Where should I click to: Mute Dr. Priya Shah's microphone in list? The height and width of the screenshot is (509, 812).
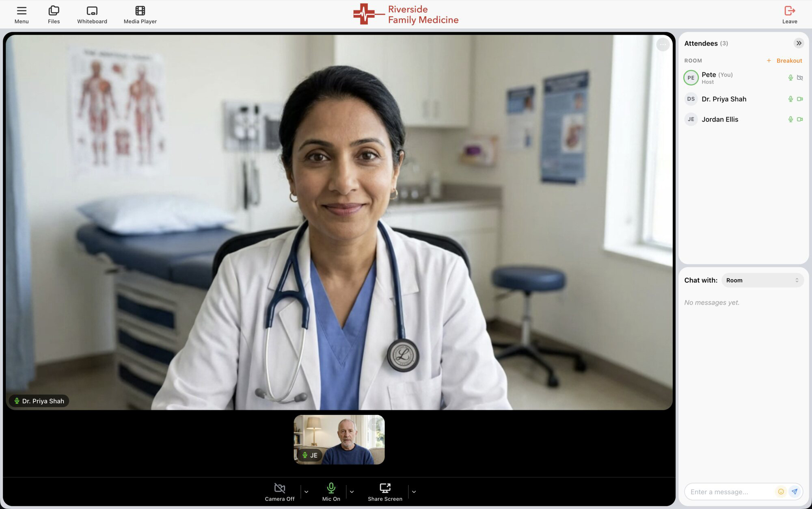point(790,99)
